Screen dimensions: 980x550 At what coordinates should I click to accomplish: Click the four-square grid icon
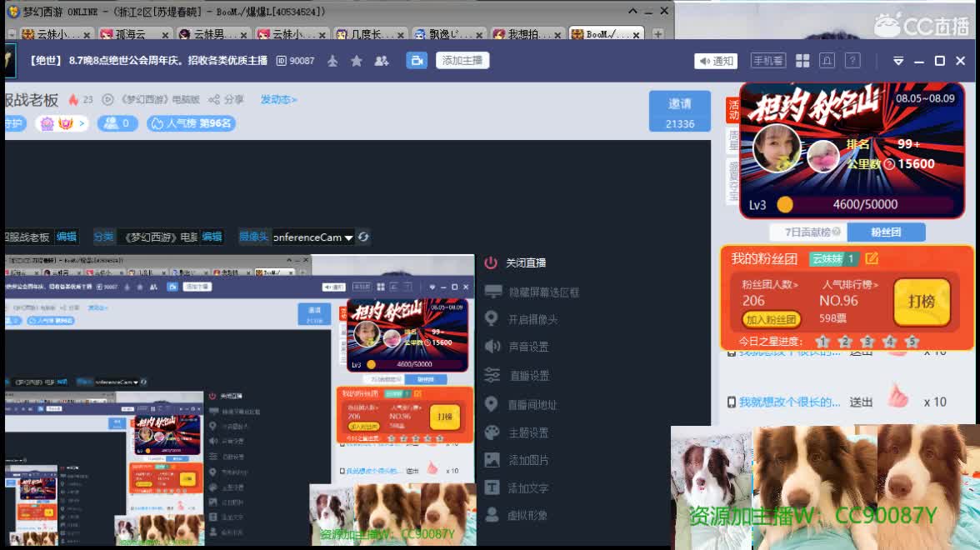(x=802, y=61)
